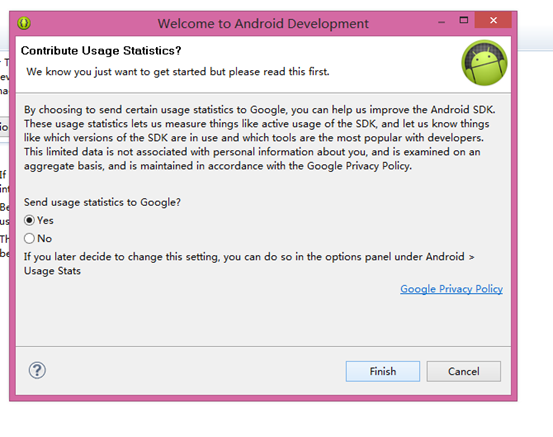Click the 'Welcome to Android Development' title text
This screenshot has height=437, width=553.
point(263,24)
